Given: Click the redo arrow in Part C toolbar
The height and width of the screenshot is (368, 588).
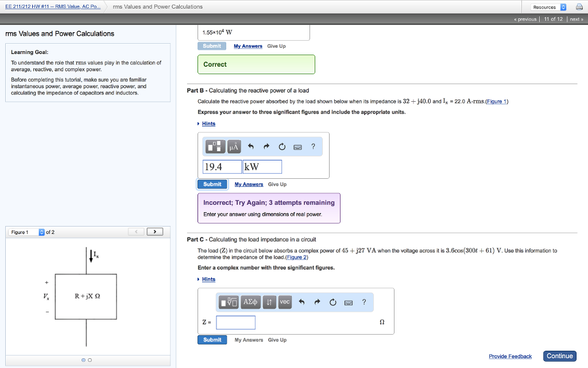Looking at the screenshot, I should 318,302.
